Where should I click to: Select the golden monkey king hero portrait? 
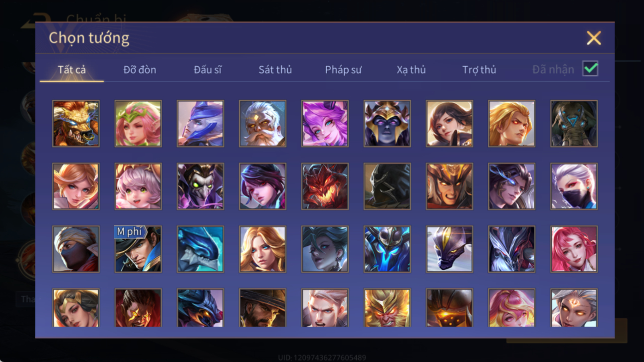387,308
